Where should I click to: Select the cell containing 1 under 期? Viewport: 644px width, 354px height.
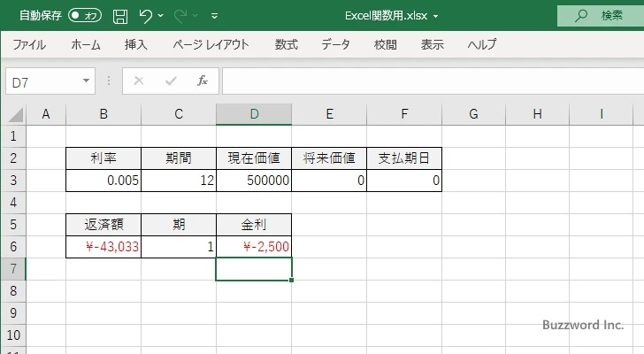pos(179,247)
